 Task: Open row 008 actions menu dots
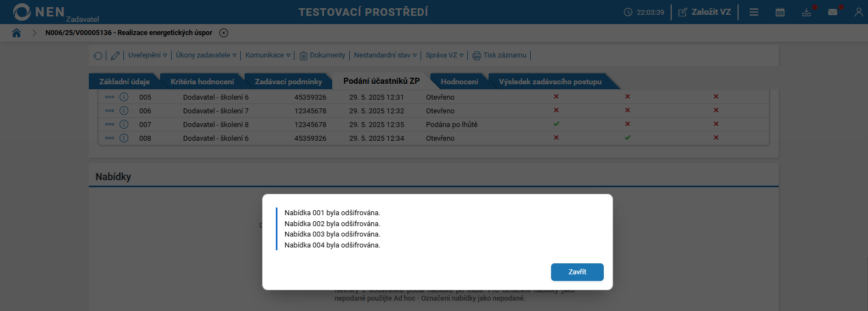point(110,138)
